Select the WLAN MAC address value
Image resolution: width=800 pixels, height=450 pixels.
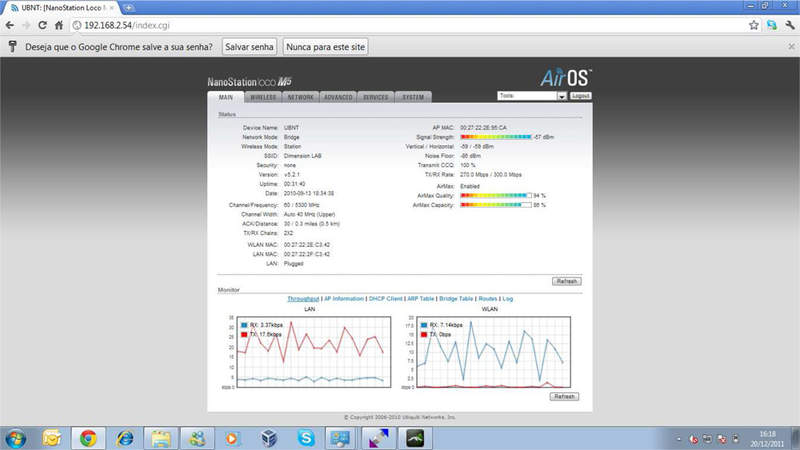pyautogui.click(x=307, y=245)
